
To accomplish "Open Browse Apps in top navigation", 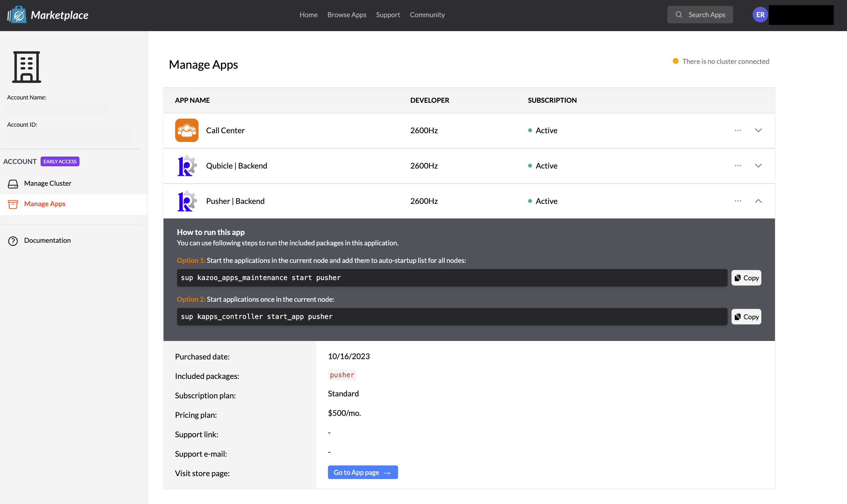I will tap(347, 15).
